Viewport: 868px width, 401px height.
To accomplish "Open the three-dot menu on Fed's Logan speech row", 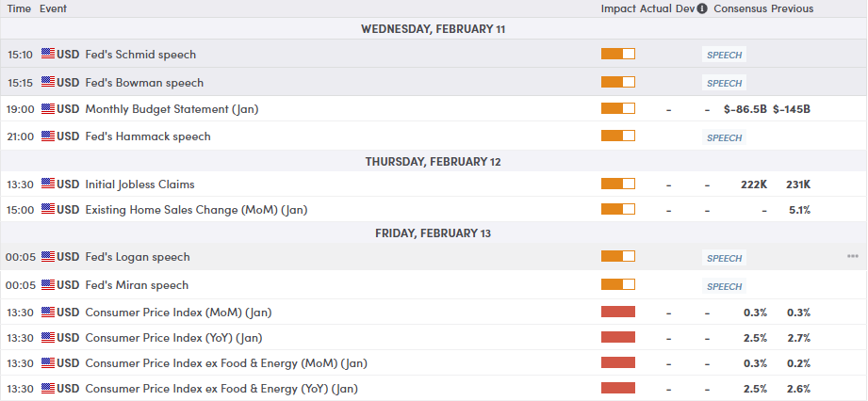I will pyautogui.click(x=852, y=257).
